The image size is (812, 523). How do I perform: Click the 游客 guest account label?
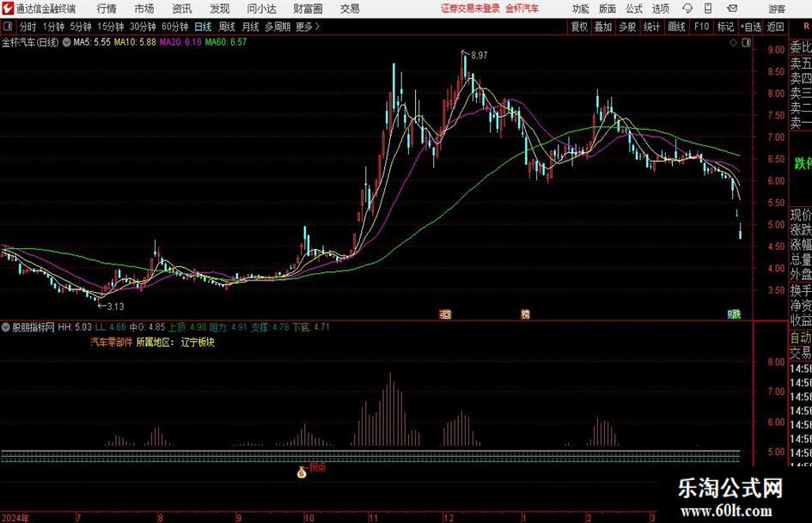[777, 9]
